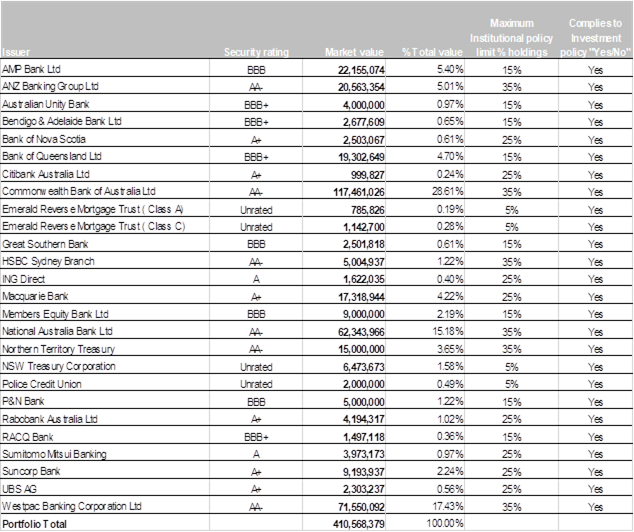Click the Issuer column header

tap(17, 52)
